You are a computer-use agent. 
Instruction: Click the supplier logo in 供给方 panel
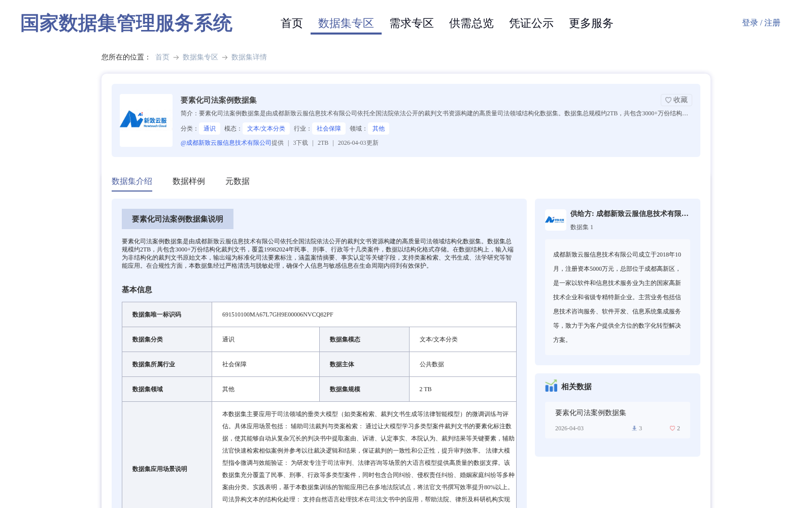555,220
